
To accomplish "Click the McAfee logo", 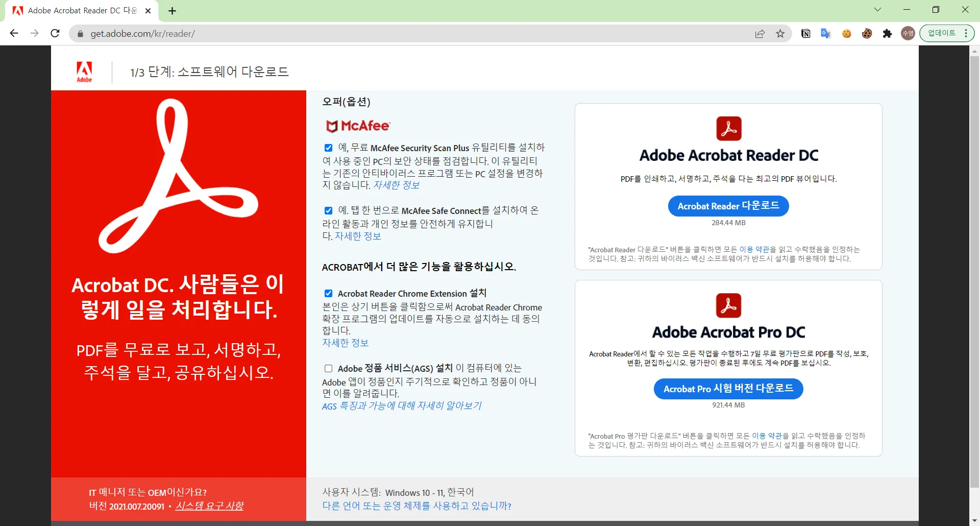I will coord(358,126).
